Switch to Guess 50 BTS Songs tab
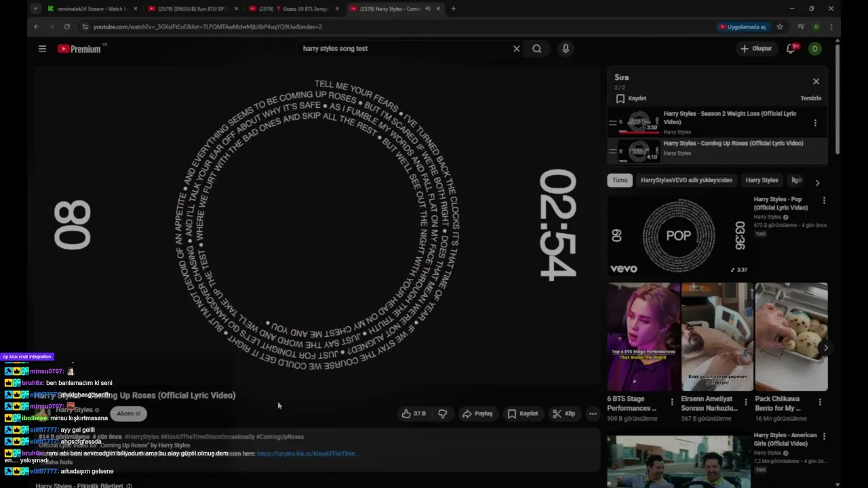The height and width of the screenshot is (488, 868). (x=294, y=9)
